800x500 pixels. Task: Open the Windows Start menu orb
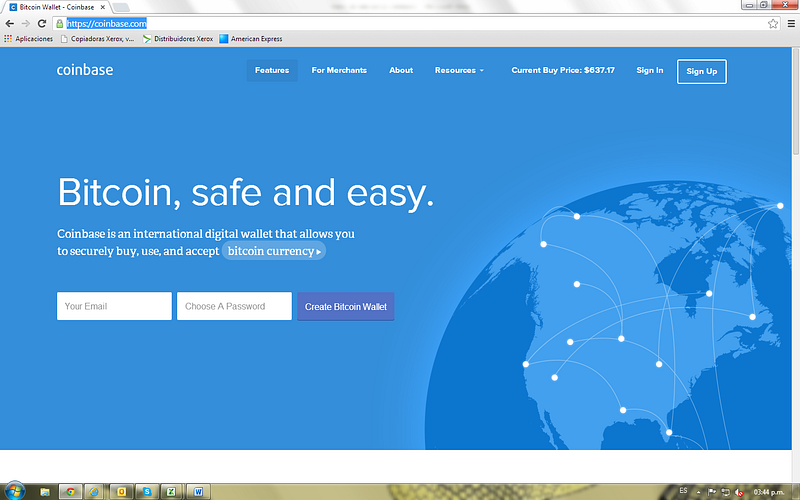click(14, 491)
